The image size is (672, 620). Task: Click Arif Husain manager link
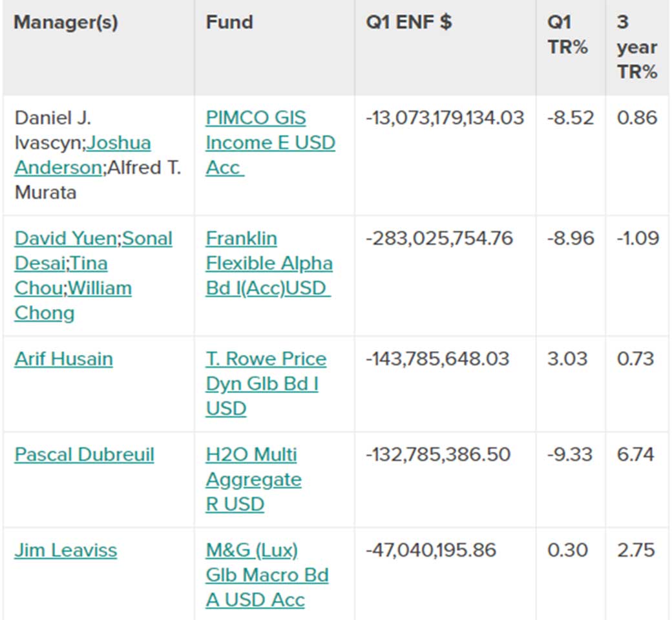pyautogui.click(x=64, y=359)
